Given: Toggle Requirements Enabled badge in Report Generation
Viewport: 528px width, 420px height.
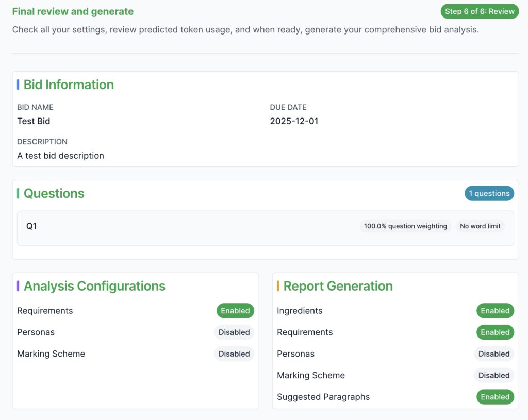Looking at the screenshot, I should 495,332.
